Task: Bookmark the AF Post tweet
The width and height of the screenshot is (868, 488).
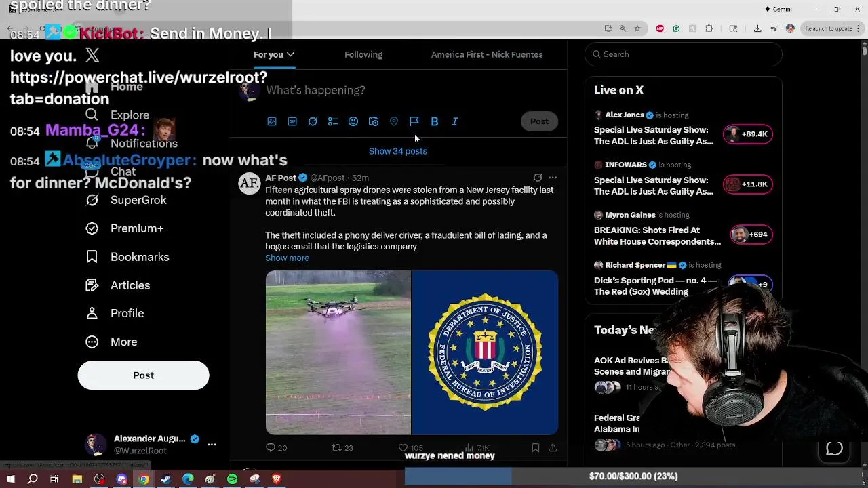Action: tap(535, 447)
